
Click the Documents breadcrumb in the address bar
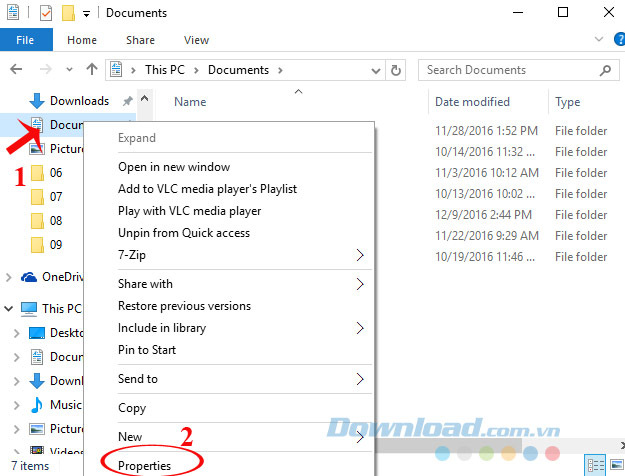[238, 70]
